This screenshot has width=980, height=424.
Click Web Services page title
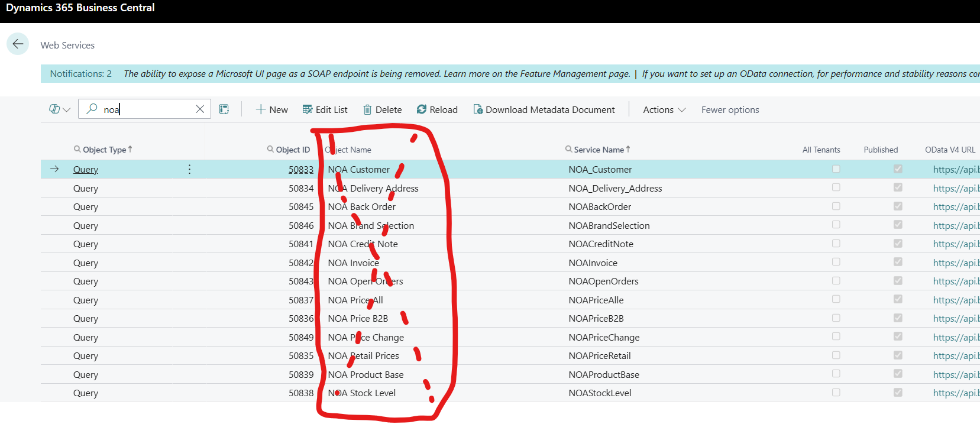point(67,45)
